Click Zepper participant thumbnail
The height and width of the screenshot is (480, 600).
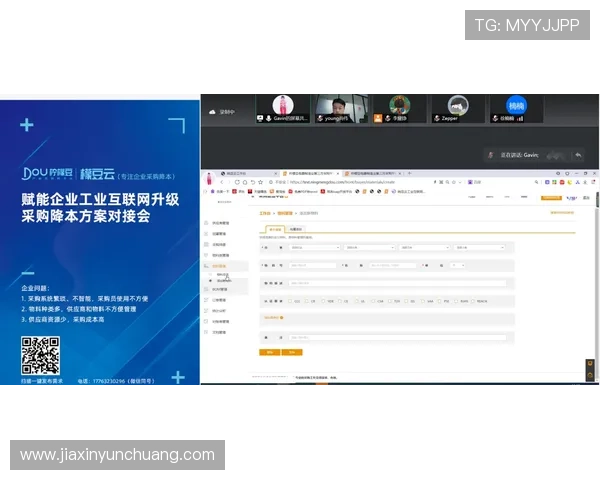pos(458,109)
